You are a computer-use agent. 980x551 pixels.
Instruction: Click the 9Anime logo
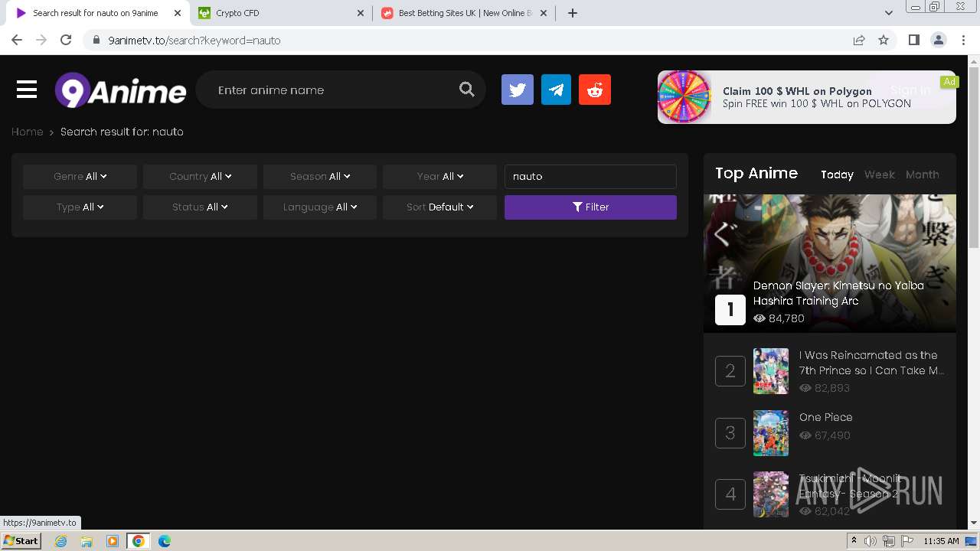tap(120, 90)
